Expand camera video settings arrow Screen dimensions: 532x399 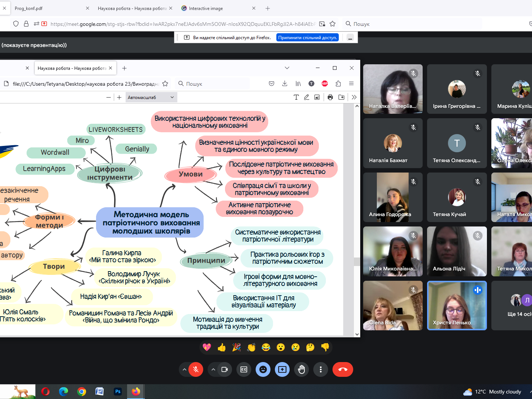[x=213, y=369]
